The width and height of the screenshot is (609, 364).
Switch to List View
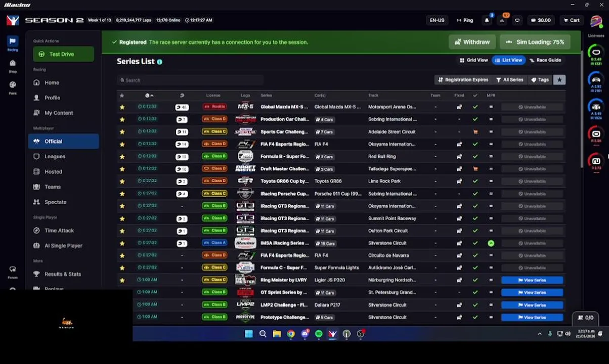coord(508,60)
